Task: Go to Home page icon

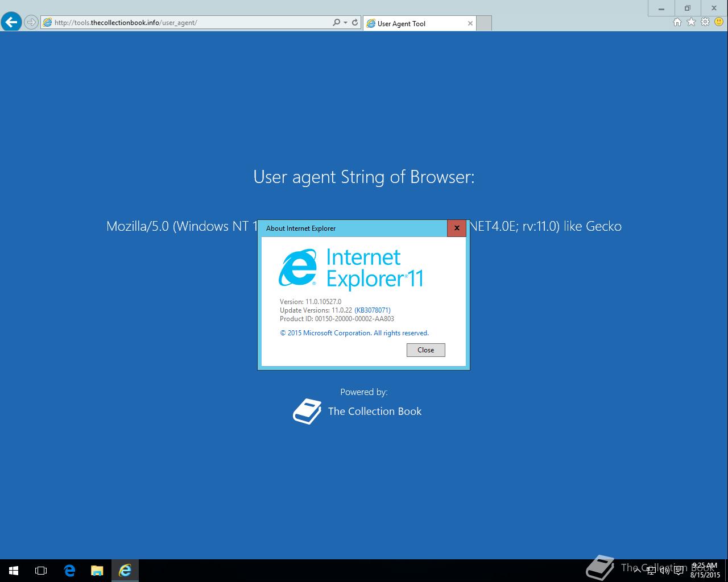Action: [x=677, y=22]
